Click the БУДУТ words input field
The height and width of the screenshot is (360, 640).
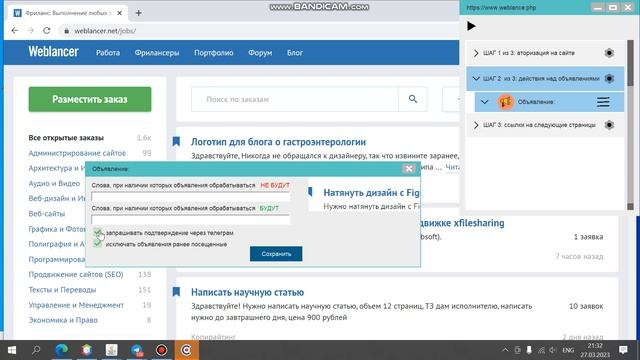[x=190, y=219]
